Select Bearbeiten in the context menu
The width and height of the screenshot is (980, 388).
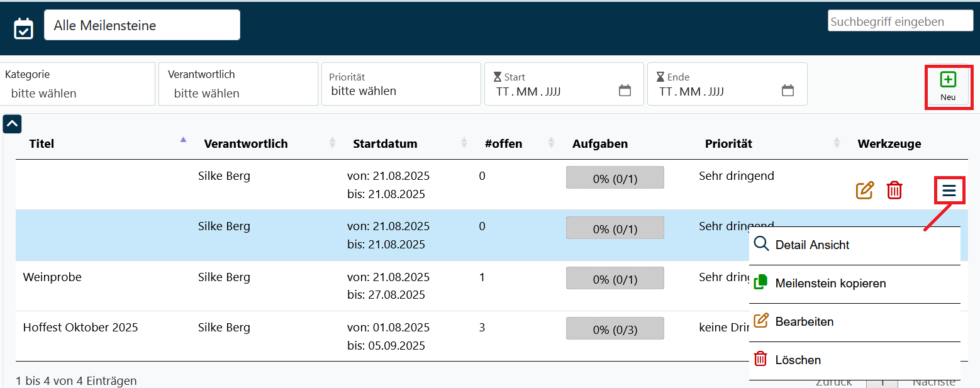tap(804, 322)
